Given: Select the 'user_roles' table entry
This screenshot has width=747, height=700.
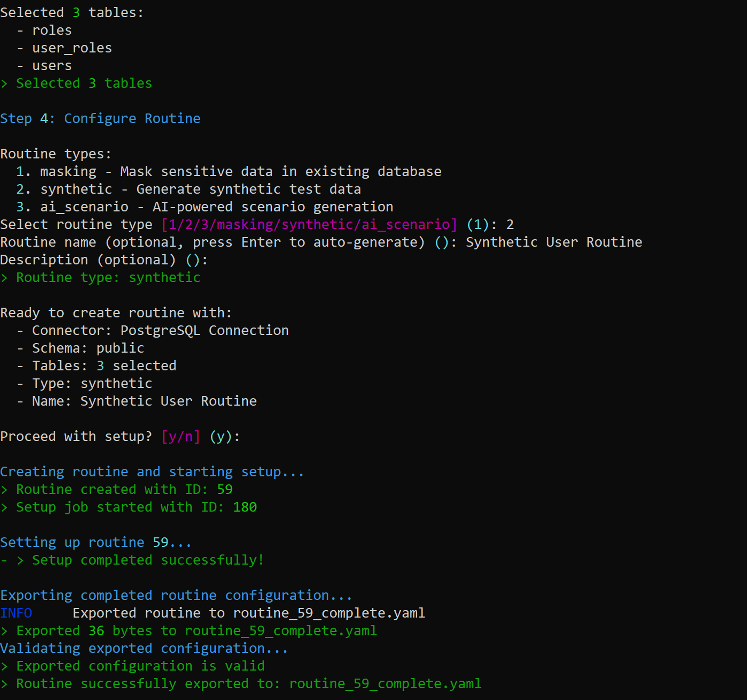Looking at the screenshot, I should click(71, 48).
